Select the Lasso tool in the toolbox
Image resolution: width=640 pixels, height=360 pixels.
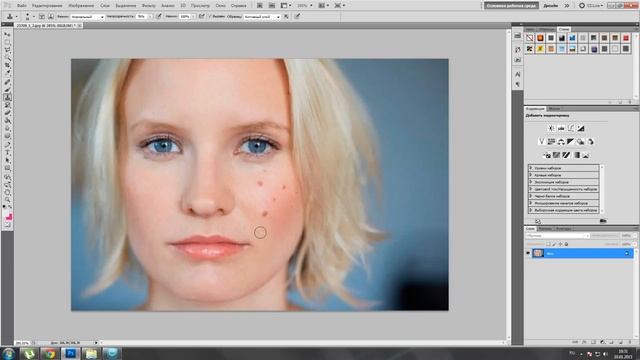click(8, 50)
